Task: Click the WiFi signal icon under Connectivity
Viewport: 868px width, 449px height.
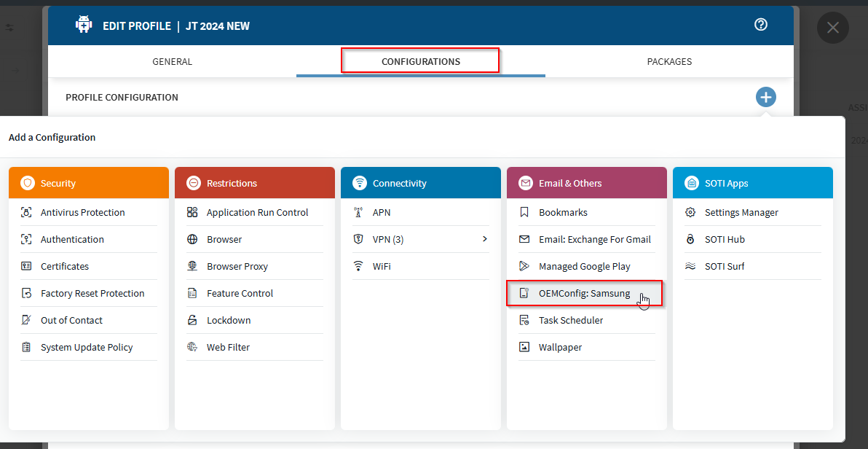Action: point(357,266)
